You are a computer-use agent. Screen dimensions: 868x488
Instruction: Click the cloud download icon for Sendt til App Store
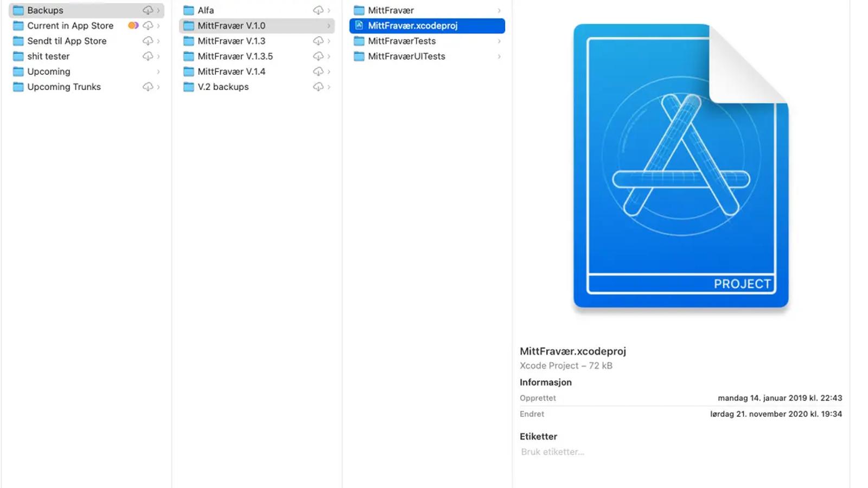click(148, 41)
